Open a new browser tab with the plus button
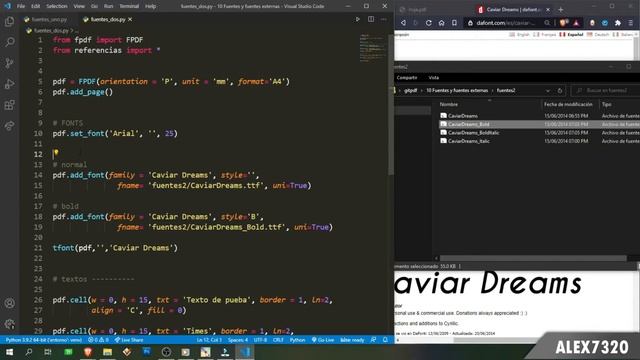 coord(560,9)
